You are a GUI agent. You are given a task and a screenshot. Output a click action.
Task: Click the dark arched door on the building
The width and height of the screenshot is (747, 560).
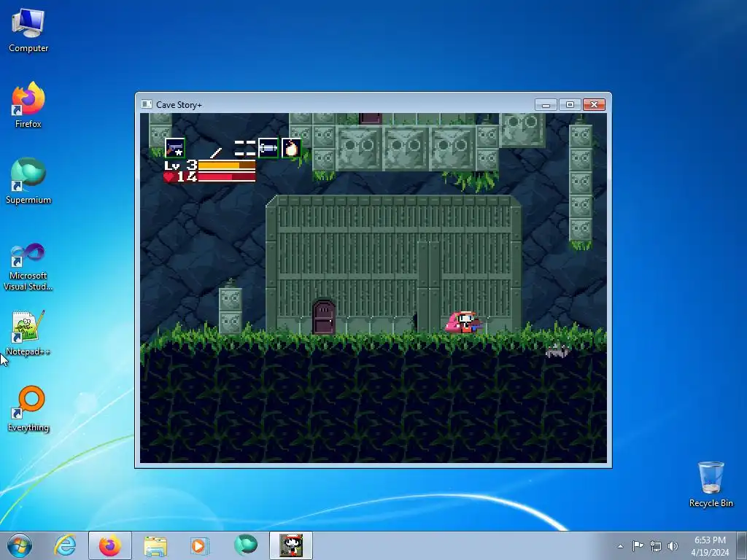pos(324,316)
